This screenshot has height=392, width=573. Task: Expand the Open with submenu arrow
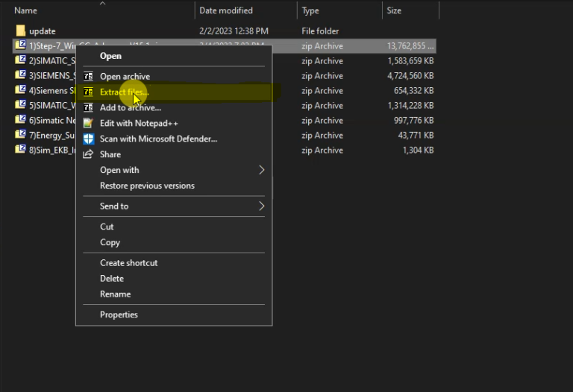click(x=261, y=170)
